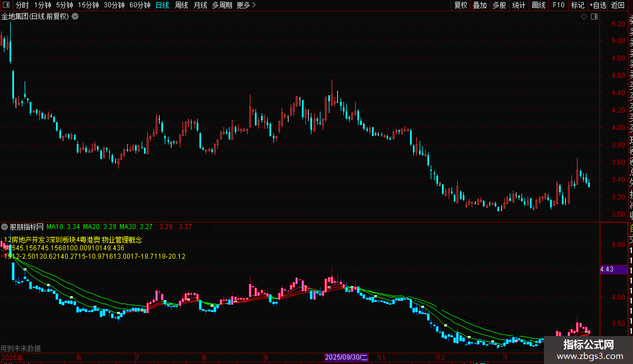
Task: Click the 叠加 overlay button
Action: tap(480, 5)
